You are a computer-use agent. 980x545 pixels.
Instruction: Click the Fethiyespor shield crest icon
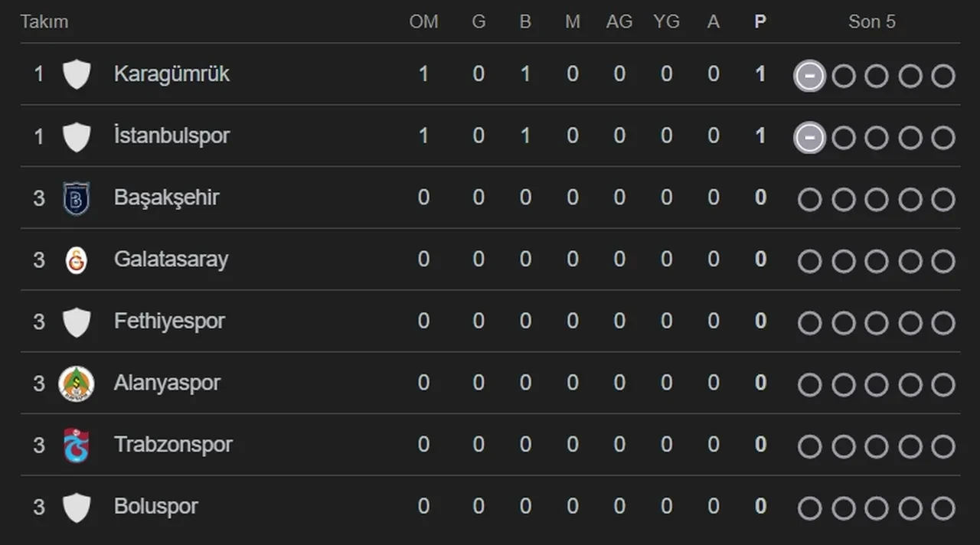[x=77, y=321]
